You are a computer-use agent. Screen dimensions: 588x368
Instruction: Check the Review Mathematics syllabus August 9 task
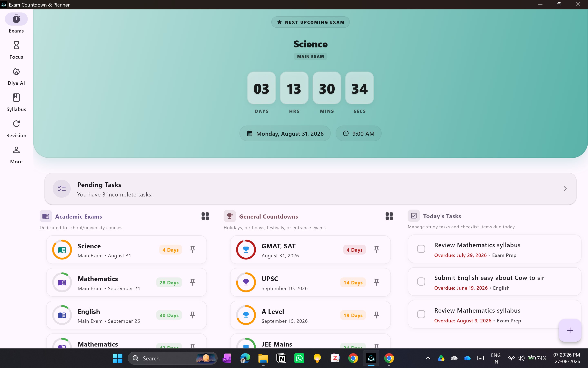(421, 314)
